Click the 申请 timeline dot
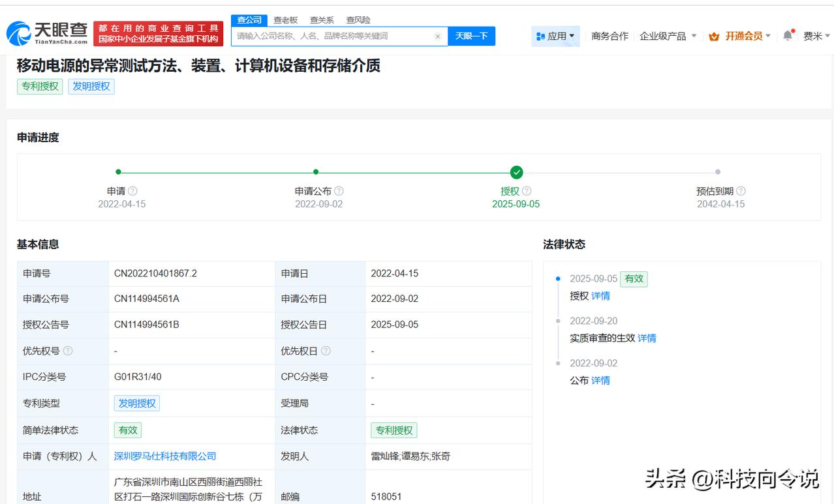The image size is (834, 504). click(118, 172)
